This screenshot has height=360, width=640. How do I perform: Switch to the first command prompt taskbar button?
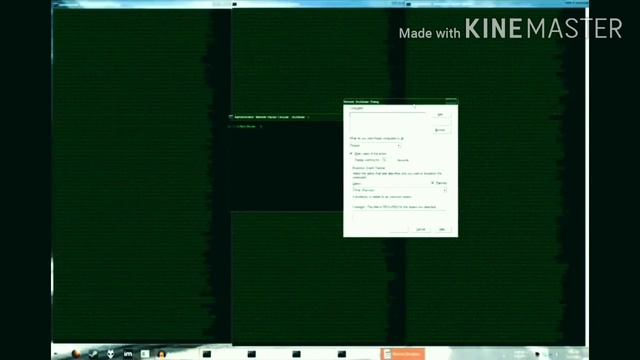click(207, 354)
